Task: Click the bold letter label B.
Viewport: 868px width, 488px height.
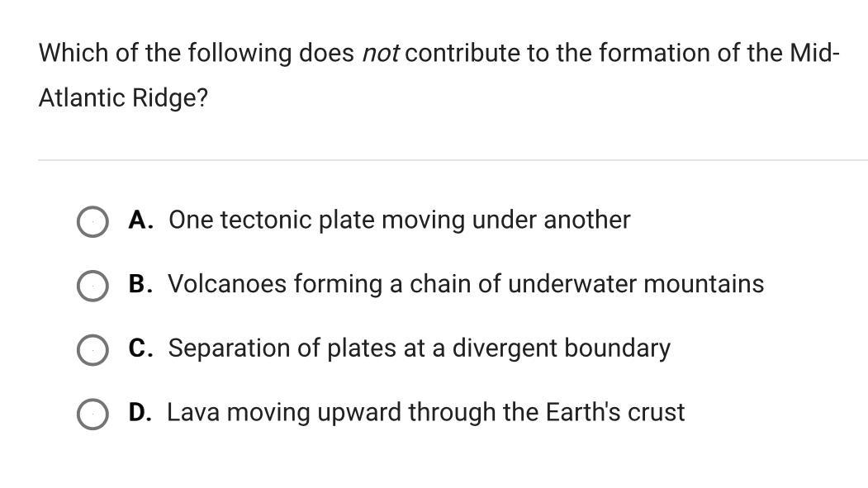Action: click(x=140, y=284)
